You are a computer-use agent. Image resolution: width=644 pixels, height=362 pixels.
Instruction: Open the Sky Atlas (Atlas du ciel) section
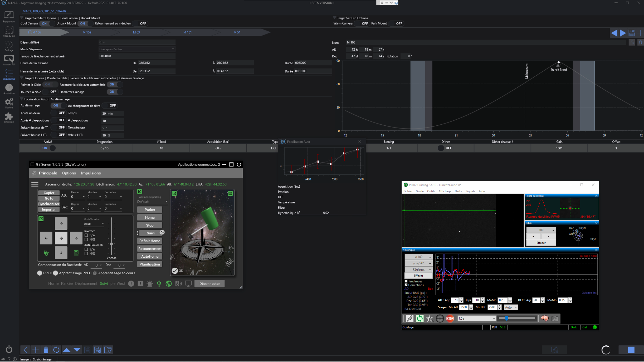9,31
